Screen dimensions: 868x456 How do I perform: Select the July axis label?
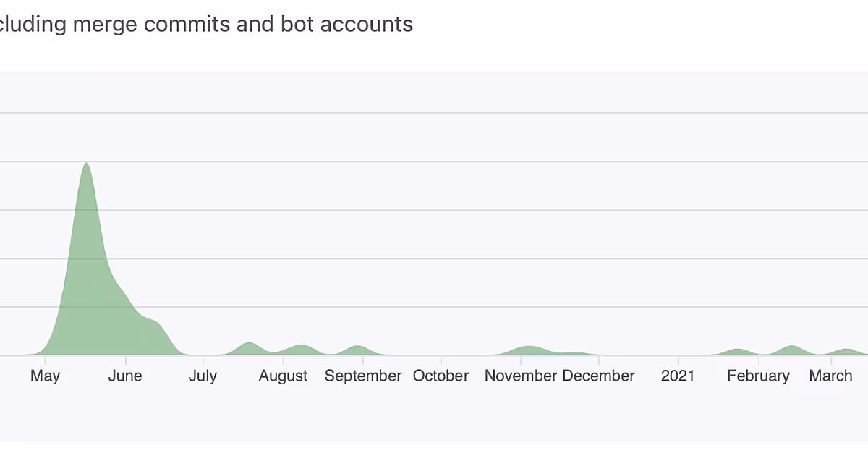click(x=203, y=376)
